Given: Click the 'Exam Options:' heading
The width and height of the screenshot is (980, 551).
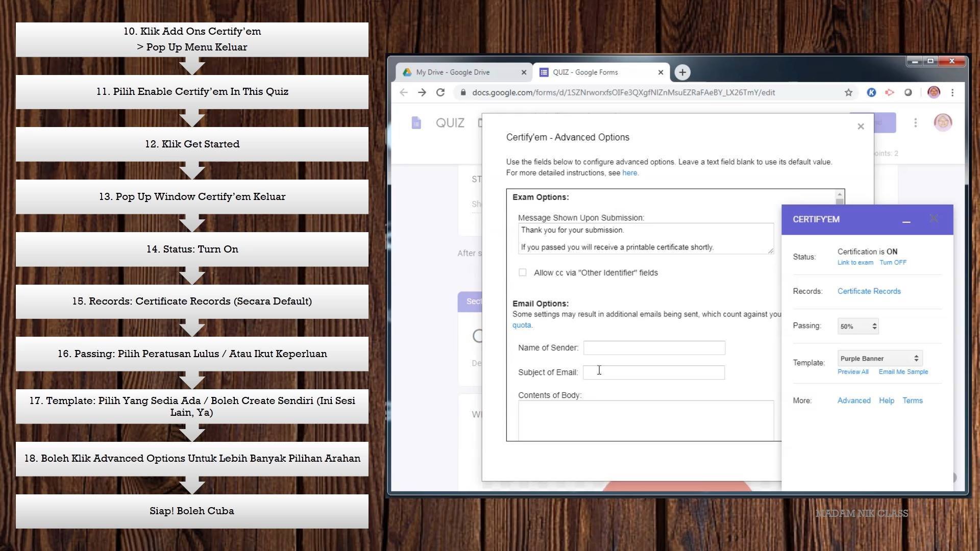Looking at the screenshot, I should tap(541, 197).
